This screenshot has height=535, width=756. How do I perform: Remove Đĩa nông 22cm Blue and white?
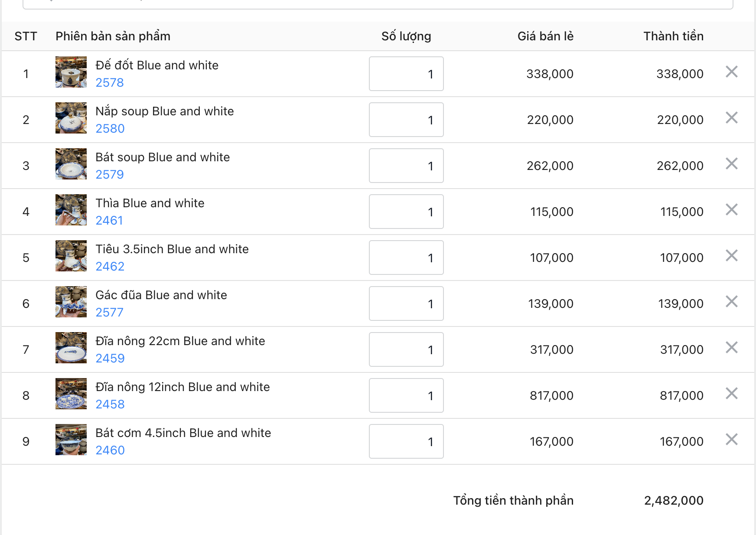[x=732, y=348]
